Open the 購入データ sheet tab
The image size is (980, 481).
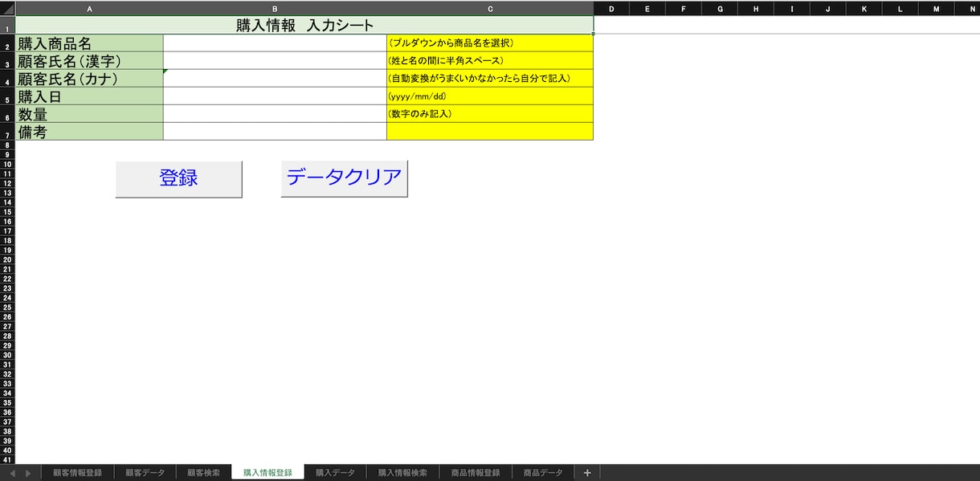coord(335,473)
